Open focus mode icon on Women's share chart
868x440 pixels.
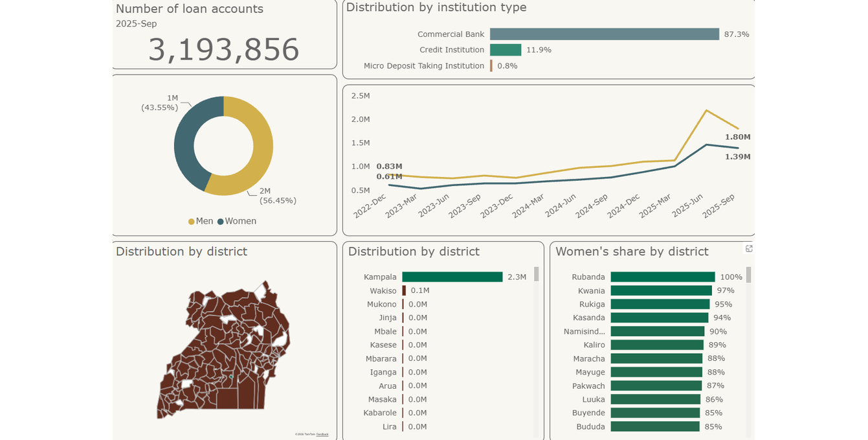tap(749, 249)
